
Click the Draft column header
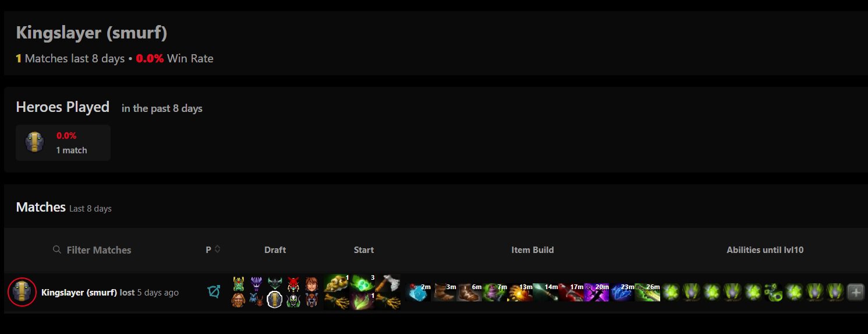tap(275, 249)
